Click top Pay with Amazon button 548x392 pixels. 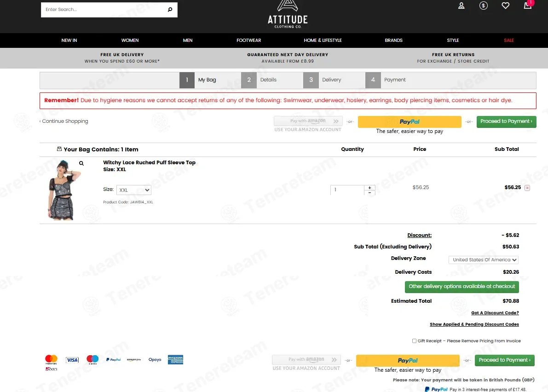coord(308,121)
